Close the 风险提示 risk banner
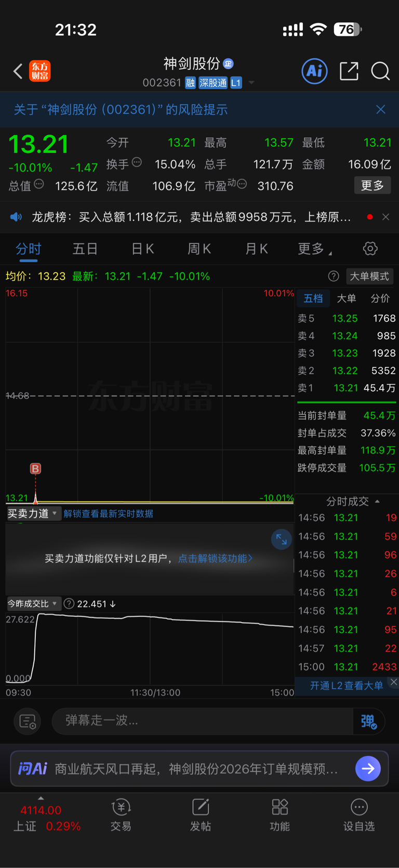The height and width of the screenshot is (868, 399). [381, 109]
